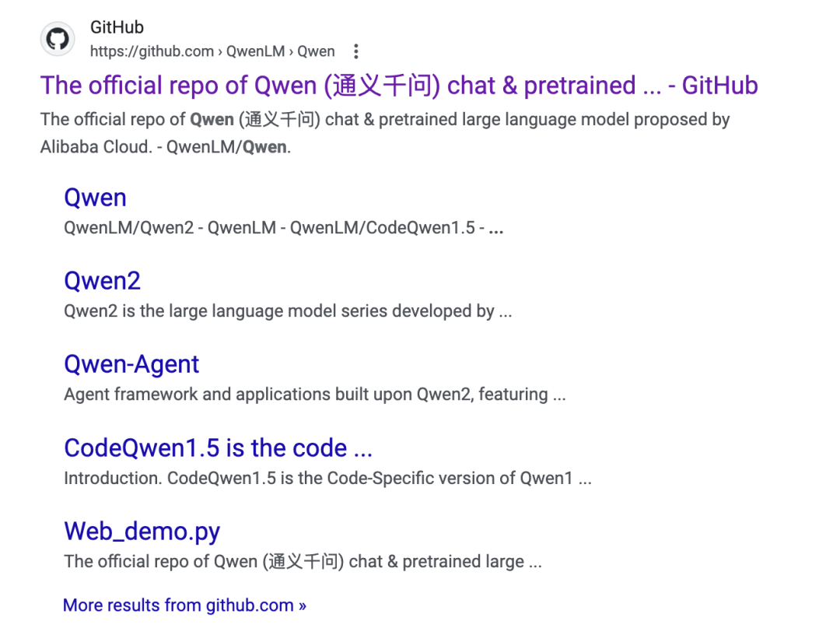This screenshot has height=635, width=840.
Task: Open the three-dot result options menu
Action: pyautogui.click(x=355, y=51)
